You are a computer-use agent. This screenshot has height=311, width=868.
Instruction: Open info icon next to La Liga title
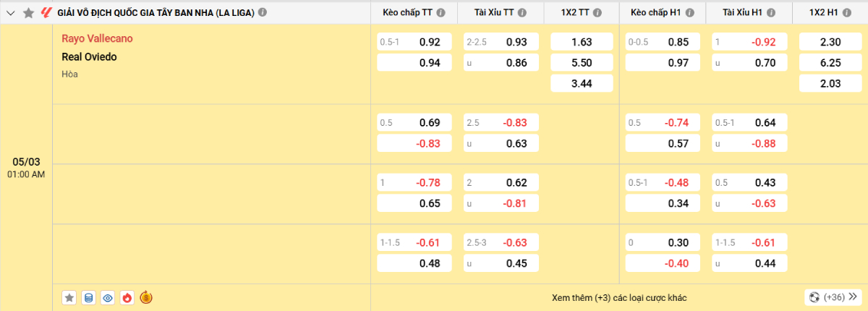[262, 12]
